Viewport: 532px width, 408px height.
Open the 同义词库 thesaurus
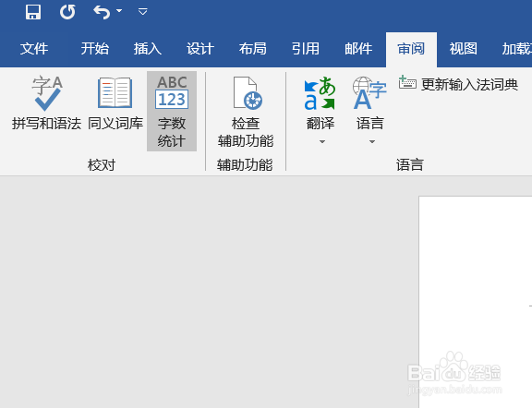pos(115,103)
